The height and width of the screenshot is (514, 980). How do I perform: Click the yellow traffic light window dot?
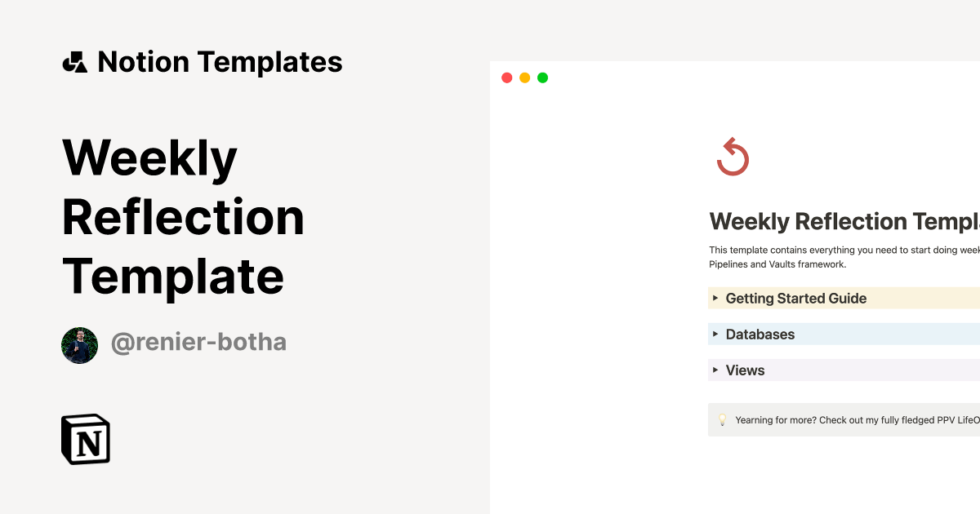[x=524, y=77]
